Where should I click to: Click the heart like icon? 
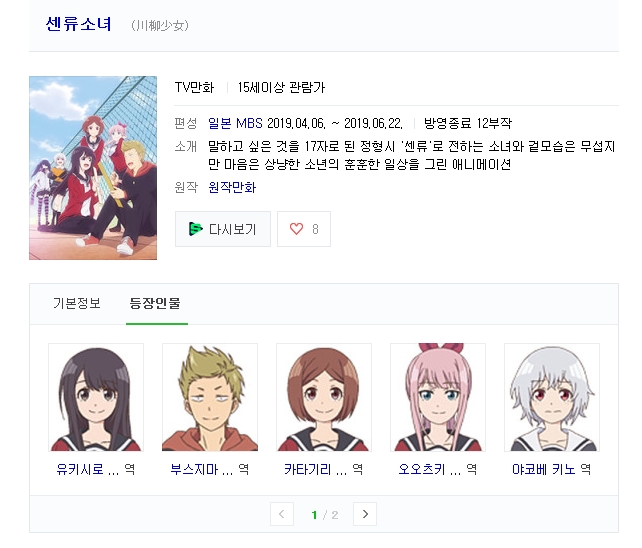pos(296,229)
